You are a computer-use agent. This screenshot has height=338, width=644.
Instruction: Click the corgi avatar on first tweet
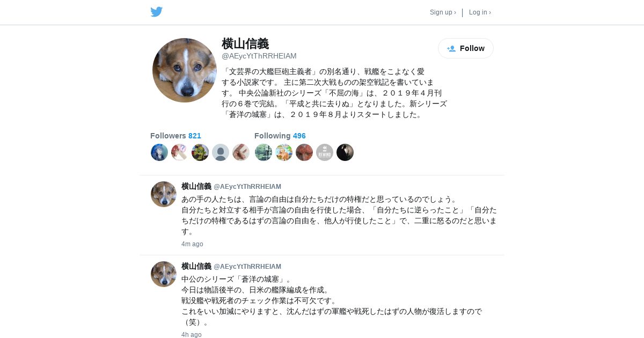(164, 194)
